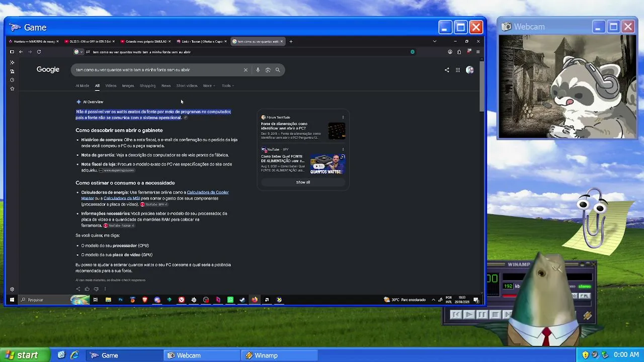Open Google Lens image search
Image resolution: width=644 pixels, height=362 pixels.
tap(268, 70)
